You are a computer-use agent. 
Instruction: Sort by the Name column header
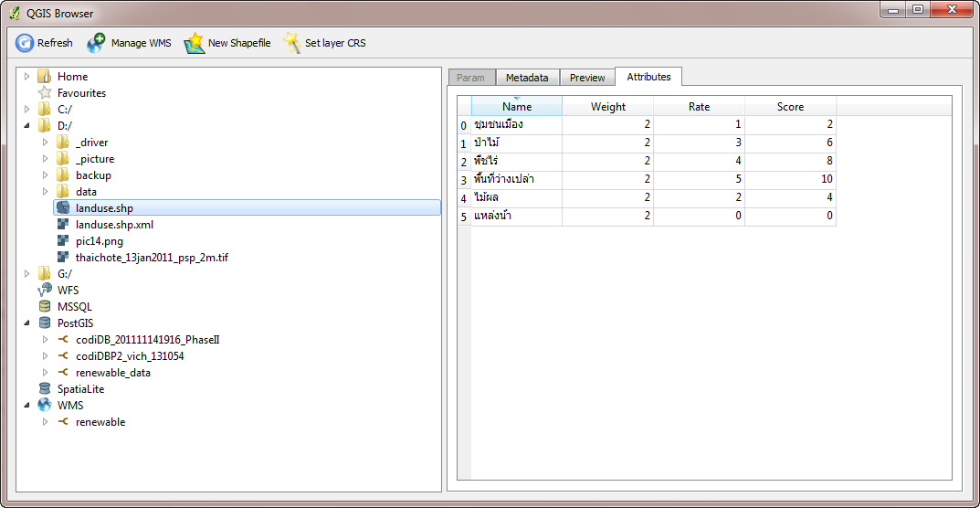(x=516, y=106)
